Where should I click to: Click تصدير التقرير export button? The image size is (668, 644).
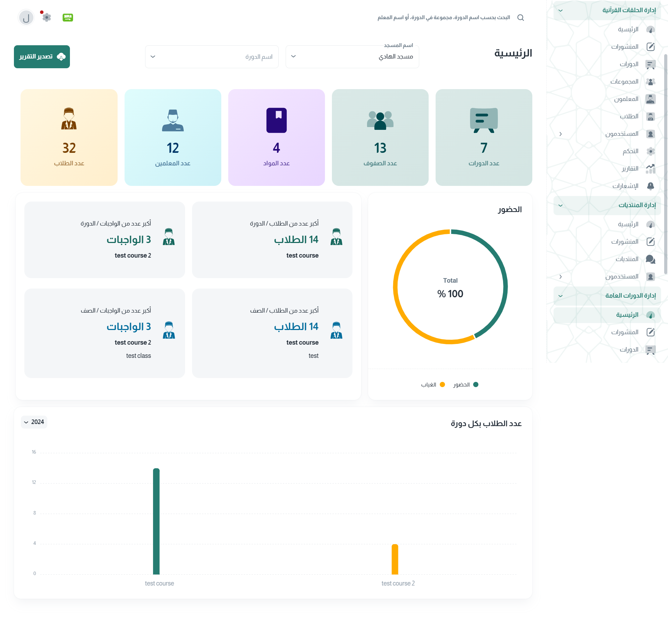click(x=42, y=57)
